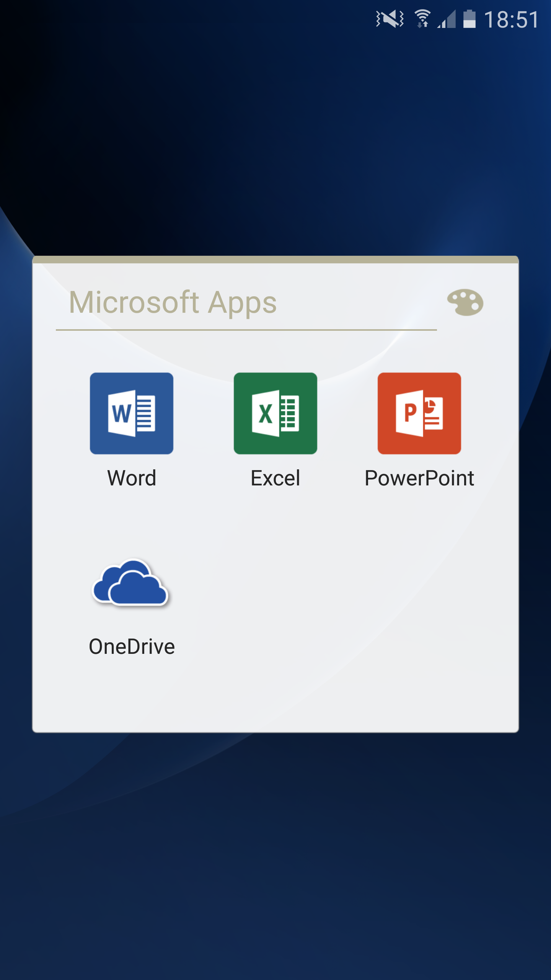The height and width of the screenshot is (980, 551).
Task: Tap the folder color palette icon
Action: pyautogui.click(x=465, y=302)
